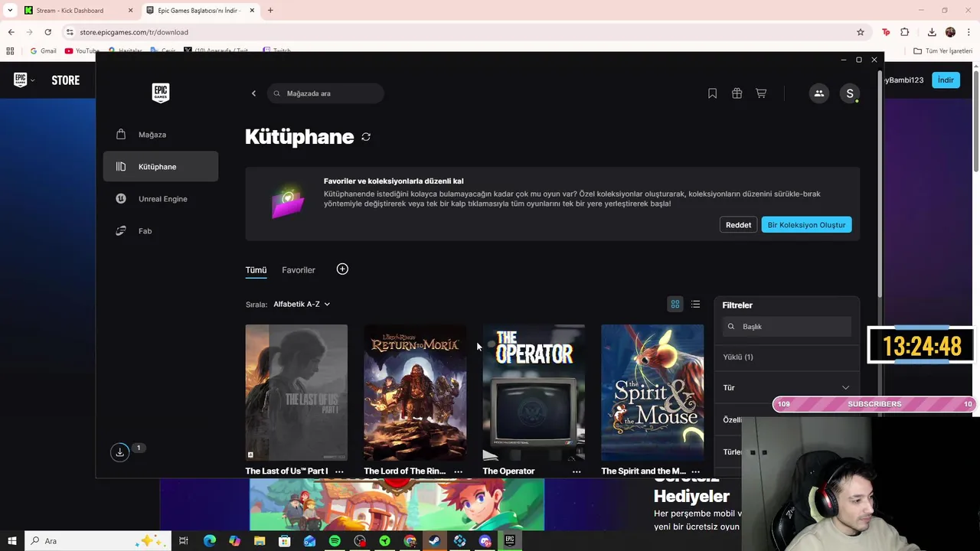The image size is (980, 551).
Task: Switch library to list view
Action: tap(695, 305)
